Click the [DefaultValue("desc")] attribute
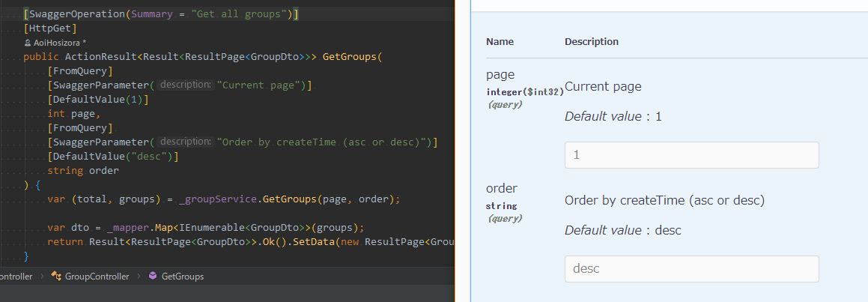Screen dimensions: 868x302 [113, 157]
